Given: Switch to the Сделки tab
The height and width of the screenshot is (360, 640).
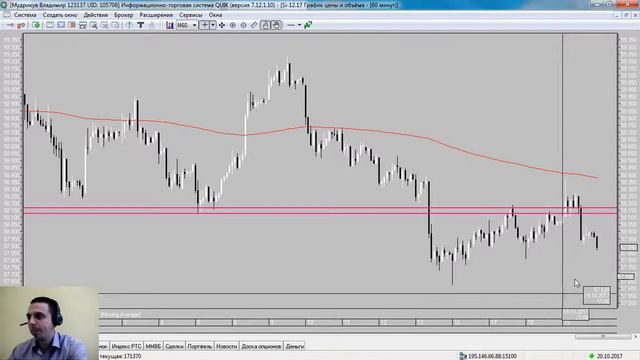Looking at the screenshot, I should 174,346.
